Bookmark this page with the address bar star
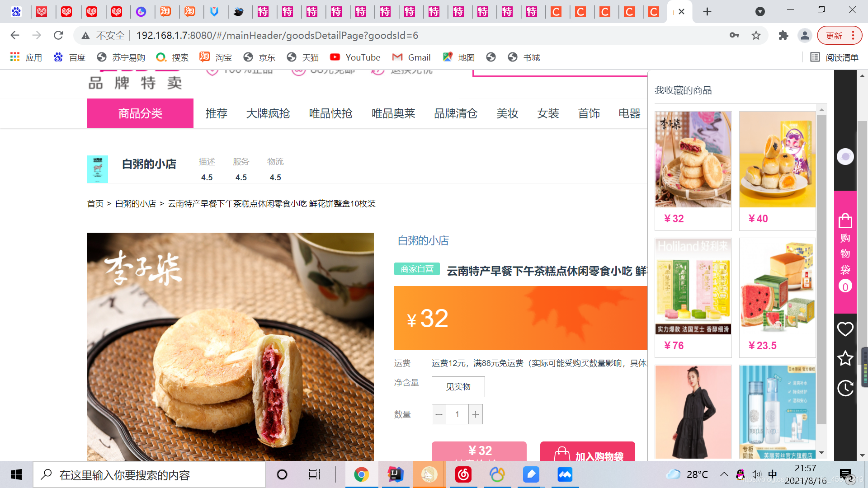Screen dimensions: 868x488 (756, 35)
